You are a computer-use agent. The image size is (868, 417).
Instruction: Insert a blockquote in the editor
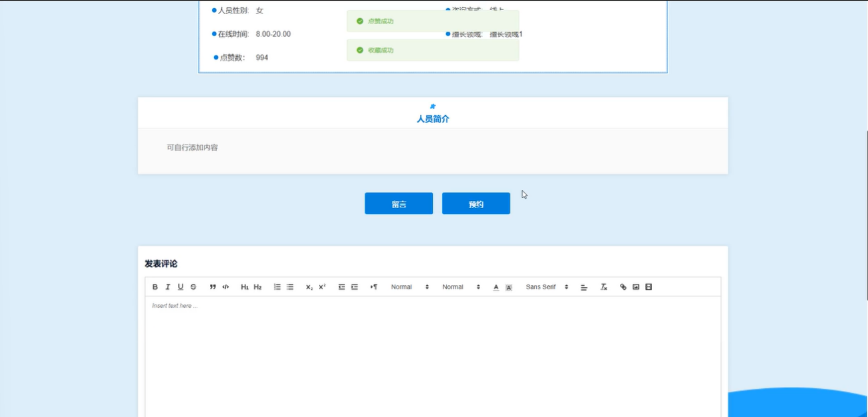(x=213, y=287)
